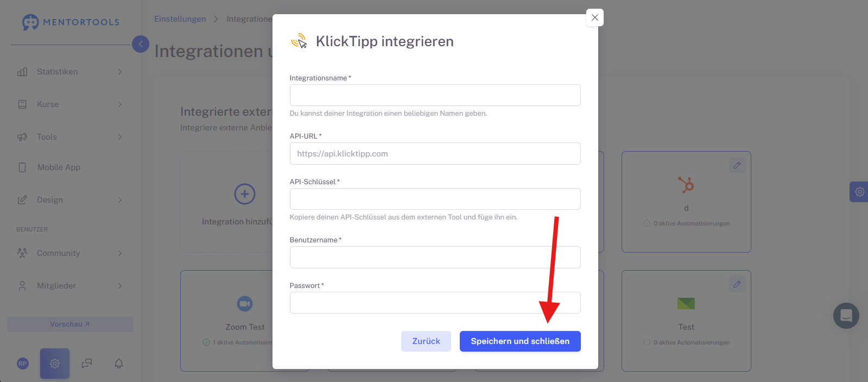Click the Zurück button
Viewport: 868px width, 382px height.
[x=426, y=341]
